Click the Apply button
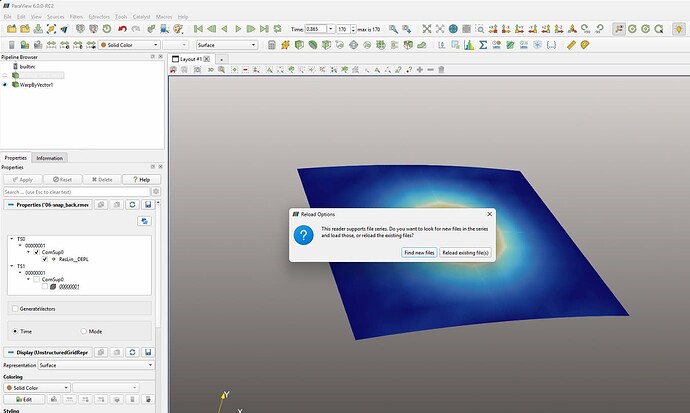This screenshot has width=690, height=413. point(22,179)
